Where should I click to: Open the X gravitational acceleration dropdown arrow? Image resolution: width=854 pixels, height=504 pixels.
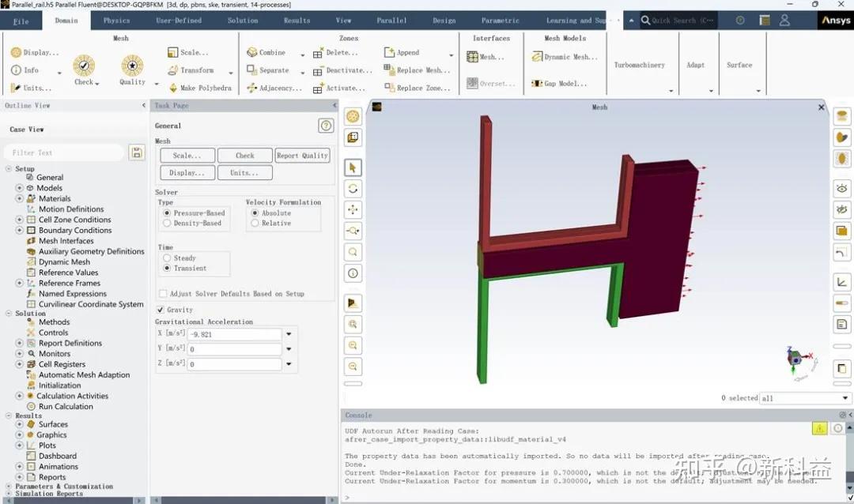tap(289, 334)
